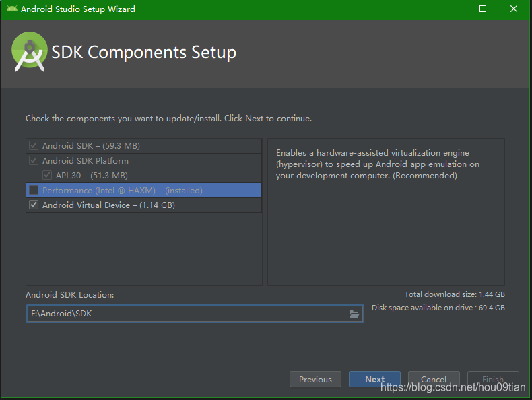Uncheck the Android Virtual Device checkbox
Image resolution: width=532 pixels, height=400 pixels.
[34, 205]
